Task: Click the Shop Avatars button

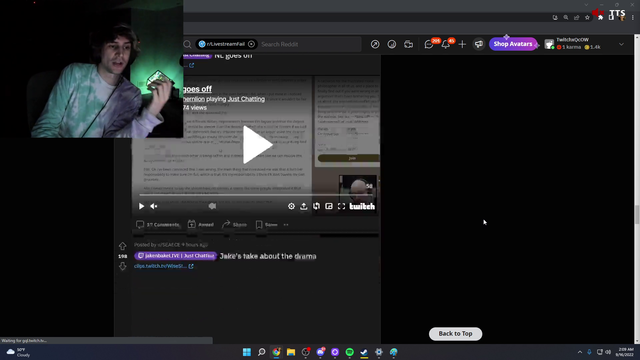Action: click(513, 44)
